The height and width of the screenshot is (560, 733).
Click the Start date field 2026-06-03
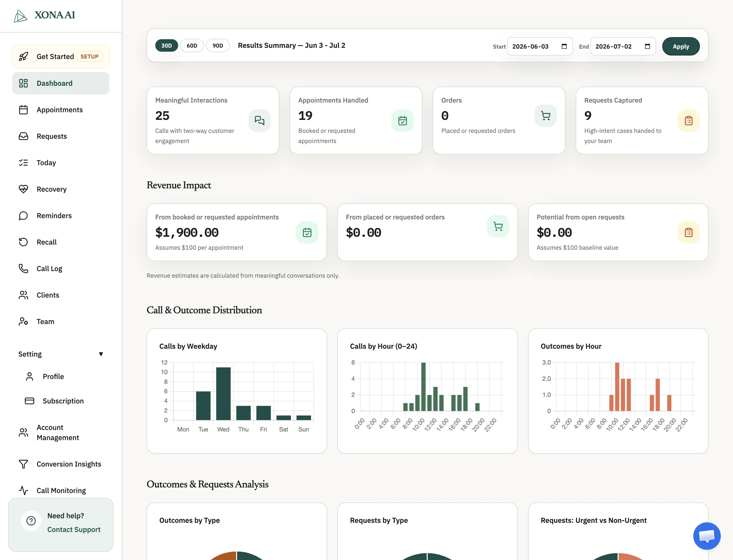click(x=540, y=46)
